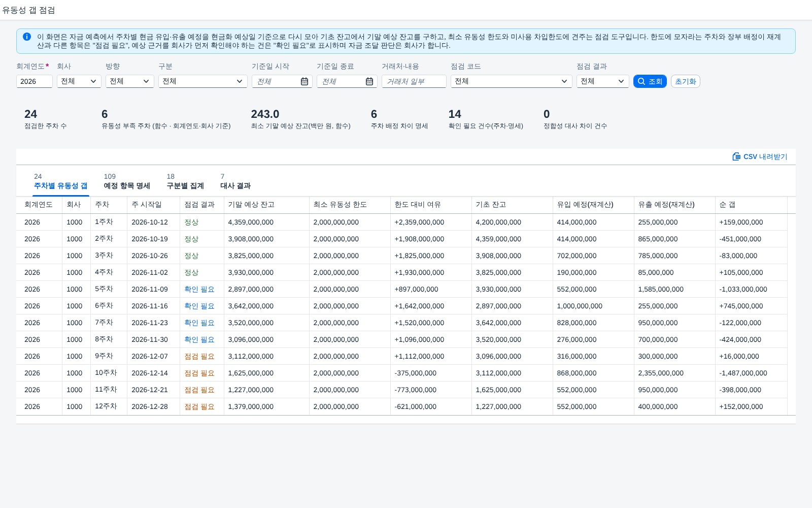Click the 2,355,000,000 outflow value
The height and width of the screenshot is (508, 812).
coord(661,373)
